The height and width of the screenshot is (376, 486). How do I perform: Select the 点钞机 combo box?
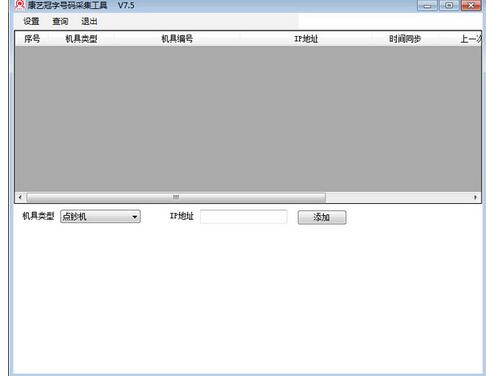point(100,217)
